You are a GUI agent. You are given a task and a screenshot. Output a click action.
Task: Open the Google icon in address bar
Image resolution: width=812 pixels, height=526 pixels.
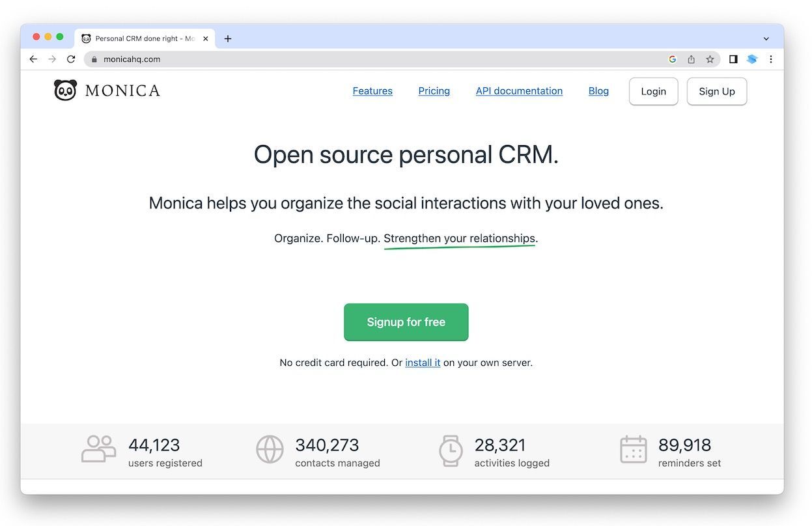click(673, 59)
